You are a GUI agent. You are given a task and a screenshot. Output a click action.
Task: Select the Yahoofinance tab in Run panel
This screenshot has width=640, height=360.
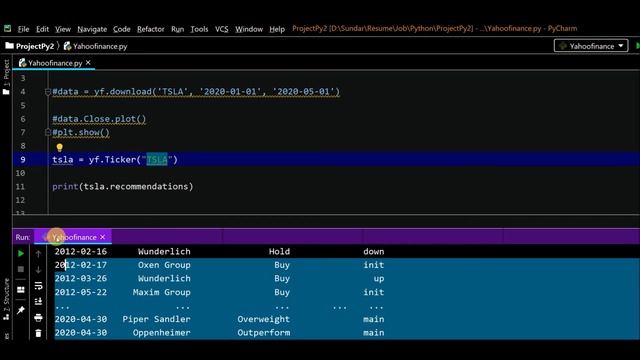(73, 237)
